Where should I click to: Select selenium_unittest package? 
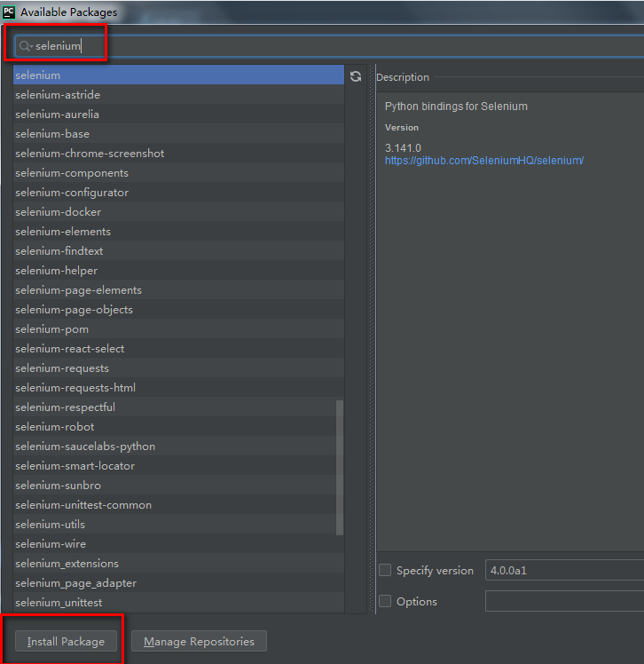178,602
